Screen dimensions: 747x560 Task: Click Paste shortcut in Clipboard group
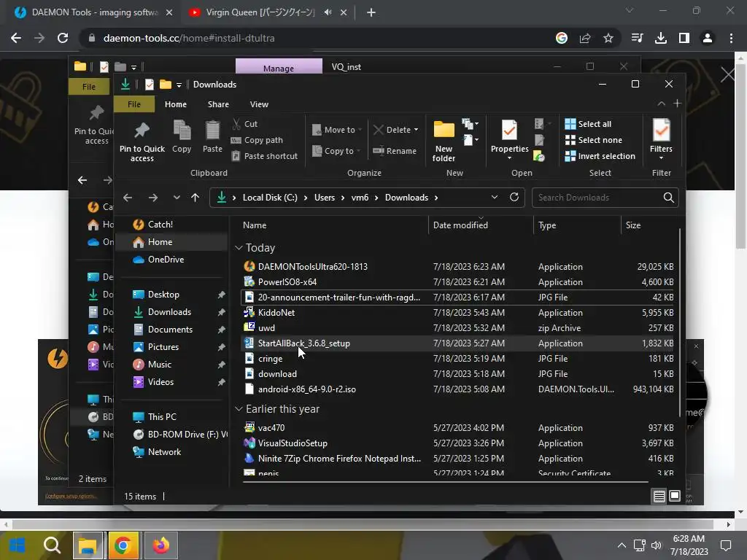[265, 156]
